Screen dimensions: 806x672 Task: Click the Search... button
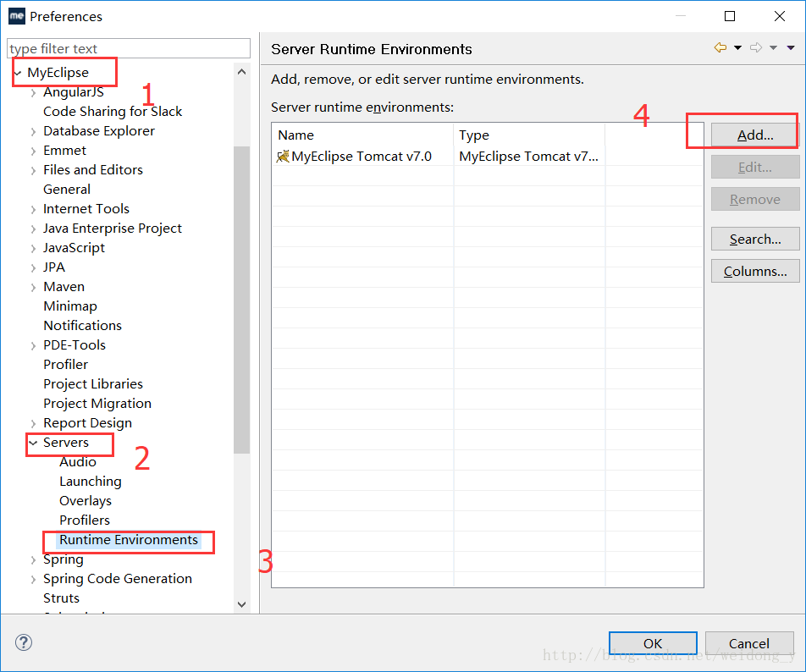[755, 239]
